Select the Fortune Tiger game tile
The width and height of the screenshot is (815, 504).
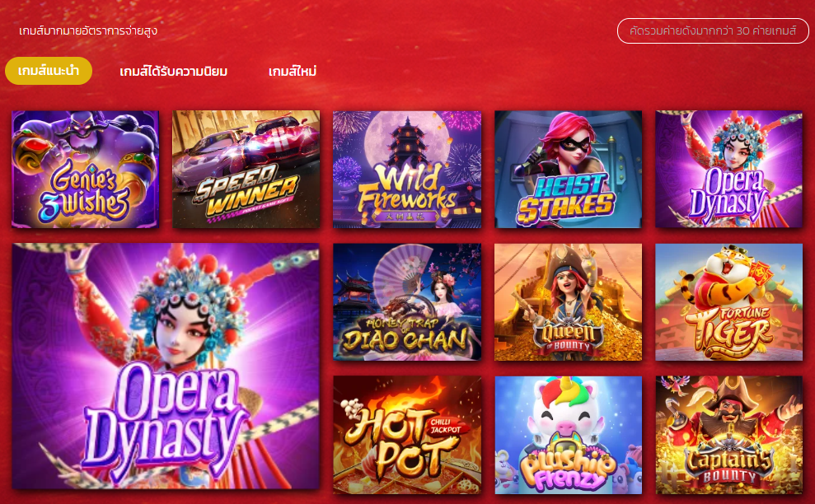pyautogui.click(x=728, y=302)
